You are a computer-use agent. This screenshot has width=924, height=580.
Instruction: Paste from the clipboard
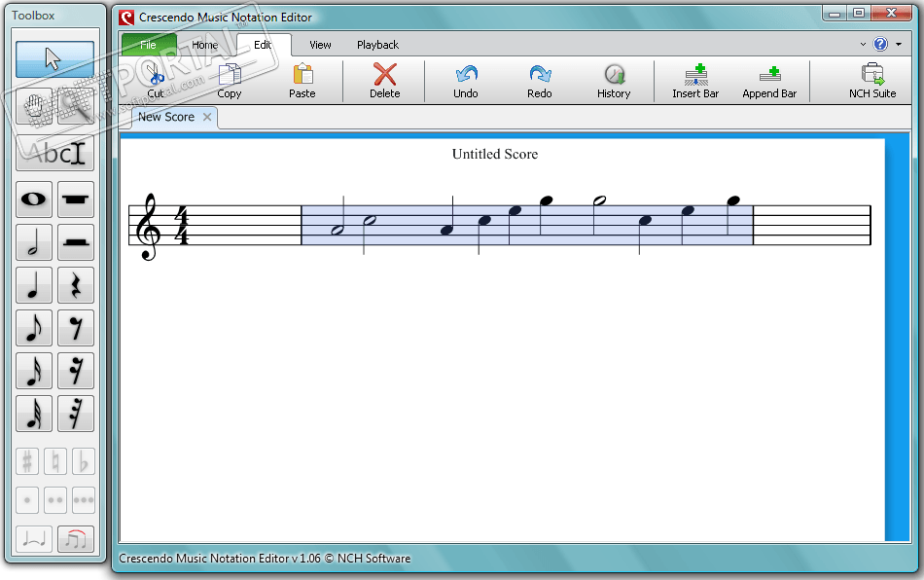point(302,81)
